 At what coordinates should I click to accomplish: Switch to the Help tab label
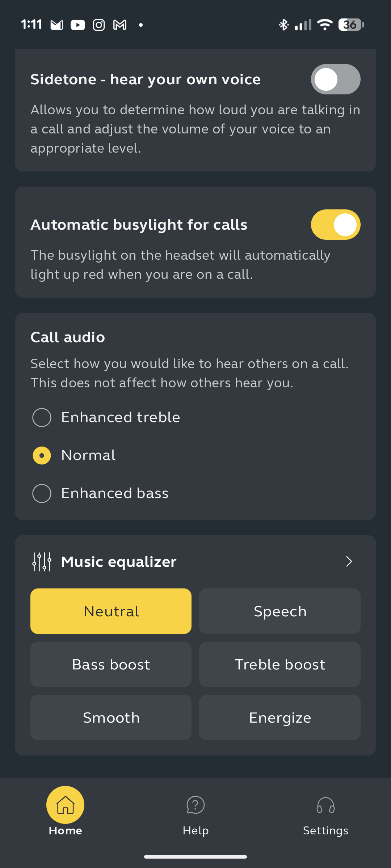(195, 830)
